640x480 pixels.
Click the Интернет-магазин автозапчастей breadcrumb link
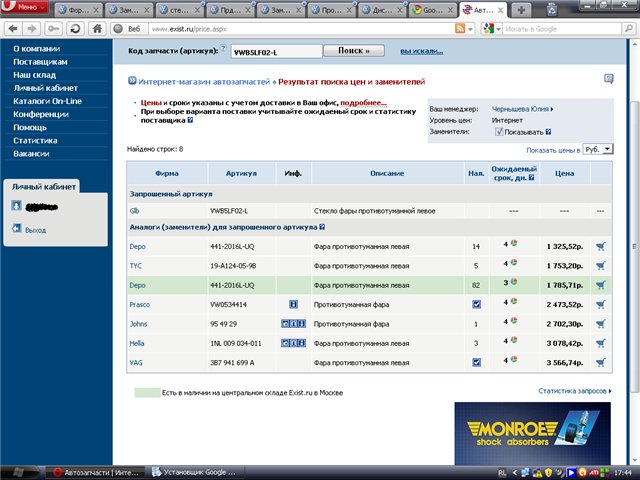[x=204, y=82]
